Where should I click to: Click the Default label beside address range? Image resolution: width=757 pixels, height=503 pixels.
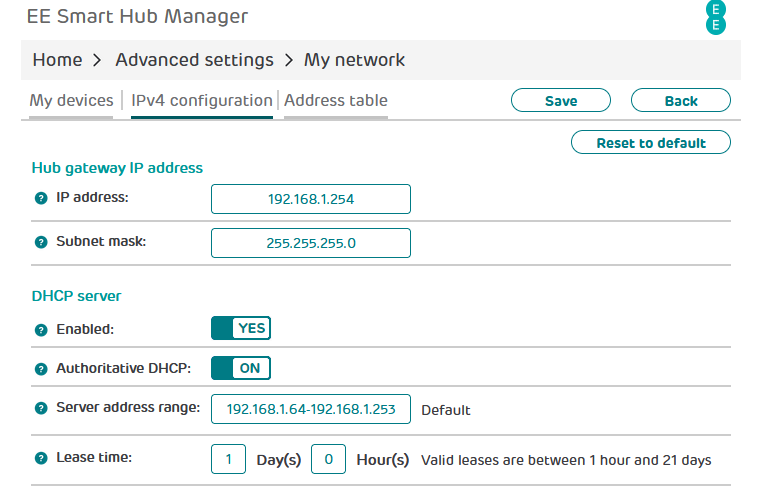446,410
